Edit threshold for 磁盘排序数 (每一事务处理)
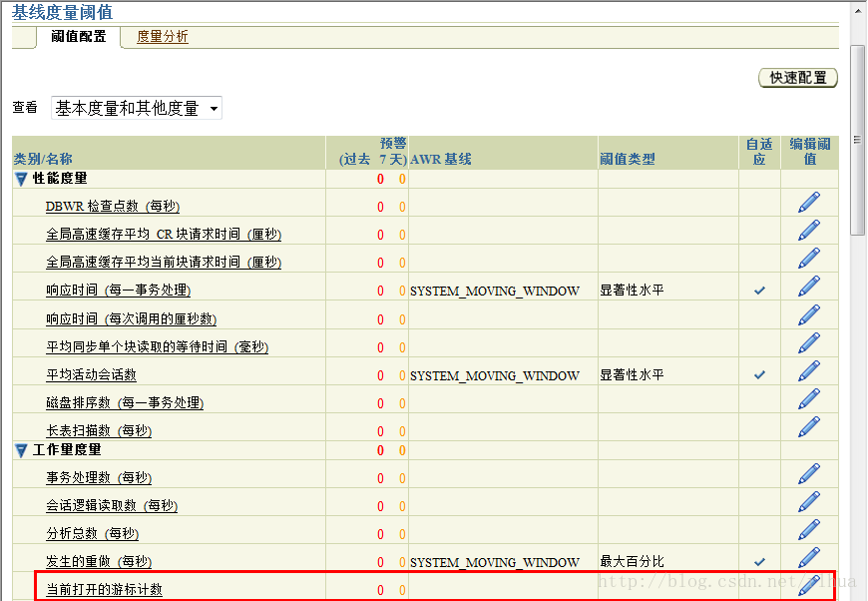Screen dimensions: 868x601 point(809,399)
